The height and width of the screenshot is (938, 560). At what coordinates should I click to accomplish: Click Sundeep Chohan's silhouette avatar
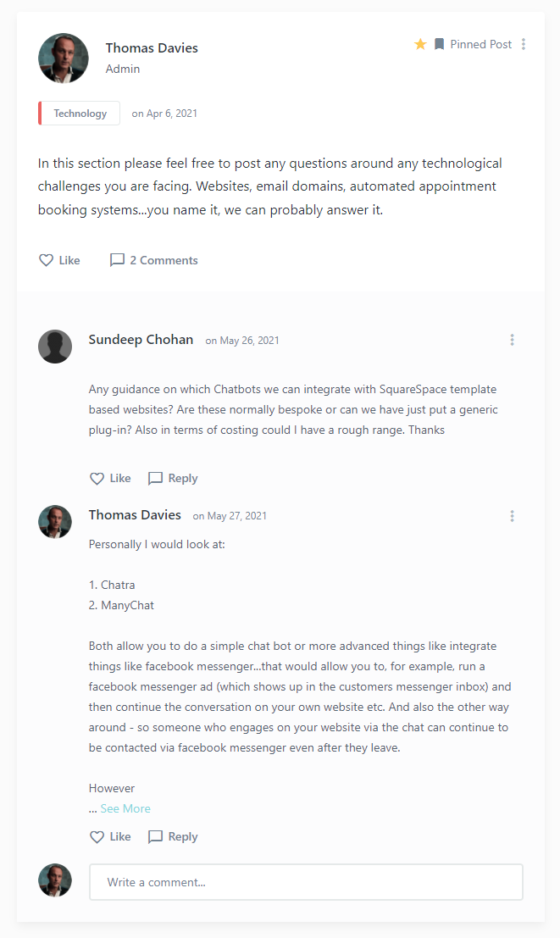(x=55, y=347)
